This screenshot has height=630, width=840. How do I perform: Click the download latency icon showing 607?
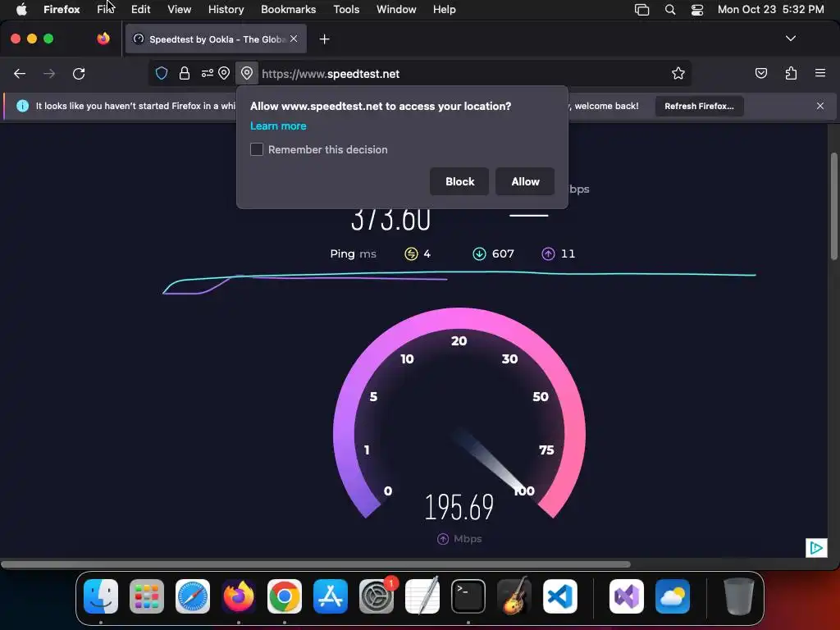tap(479, 254)
